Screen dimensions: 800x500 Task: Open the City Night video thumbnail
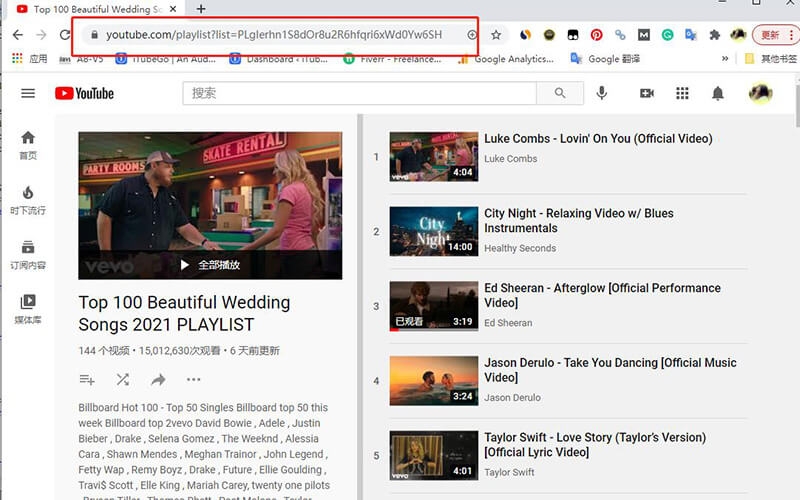tap(434, 231)
